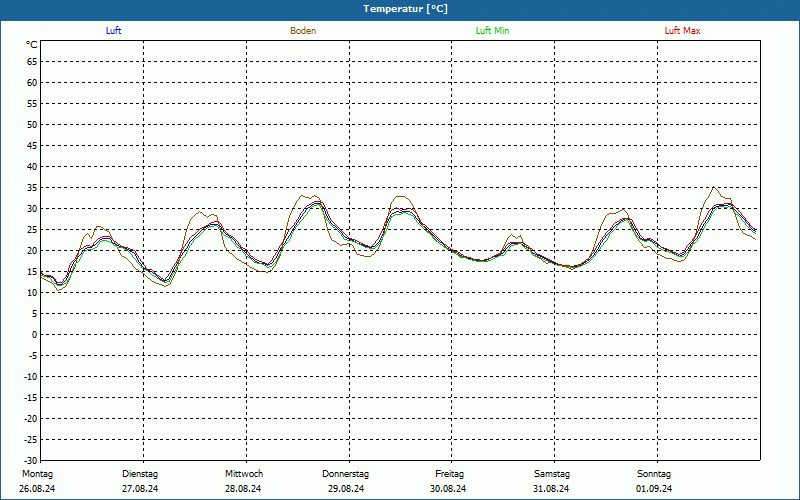Select the Sonntag day label

654,474
